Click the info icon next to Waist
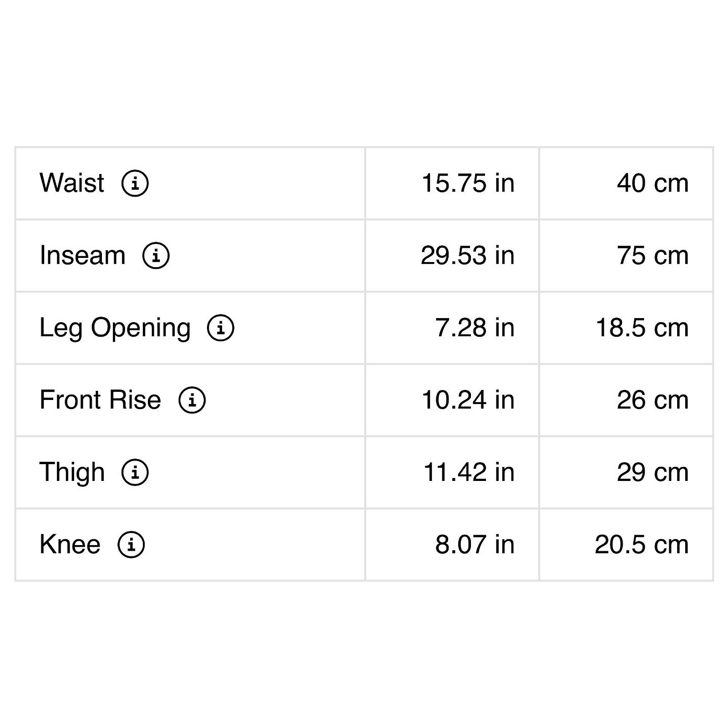Viewport: 728px width, 728px height. click(x=135, y=183)
